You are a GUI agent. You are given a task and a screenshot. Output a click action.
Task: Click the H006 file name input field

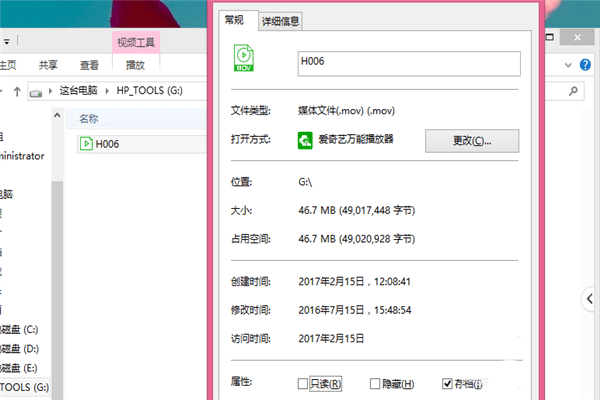[x=409, y=64]
